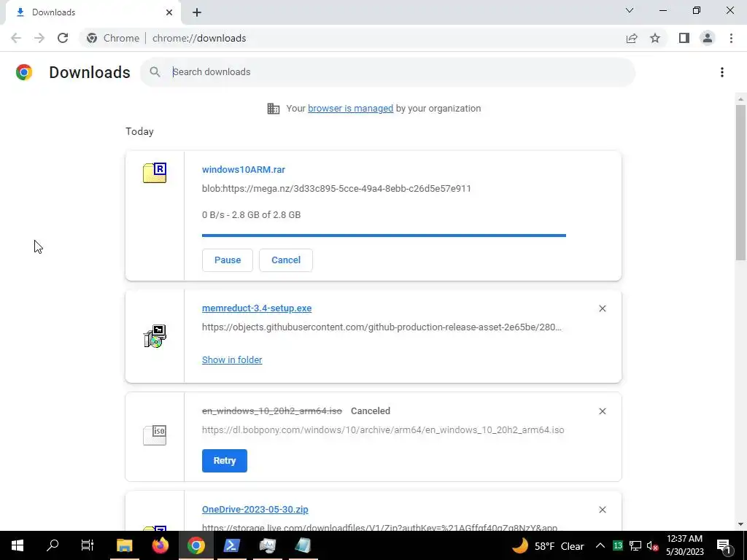This screenshot has width=747, height=560.
Task: Share this page via share icon
Action: 632,38
